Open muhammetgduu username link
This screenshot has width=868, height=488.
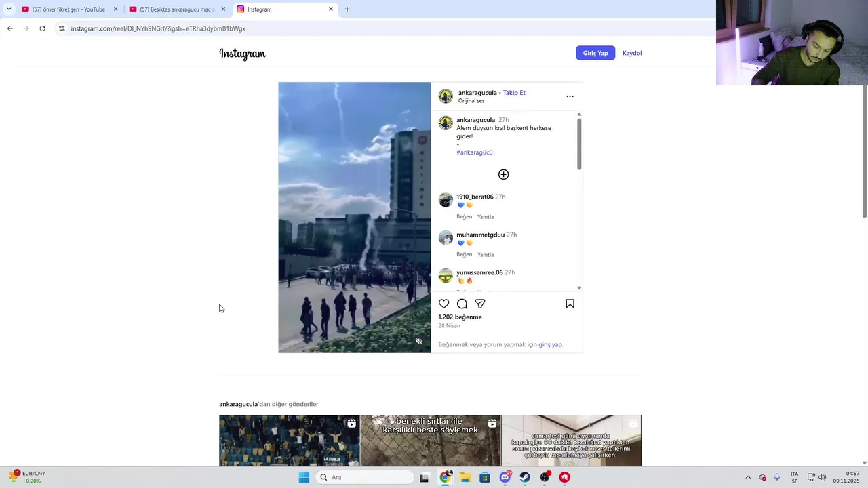tap(480, 235)
